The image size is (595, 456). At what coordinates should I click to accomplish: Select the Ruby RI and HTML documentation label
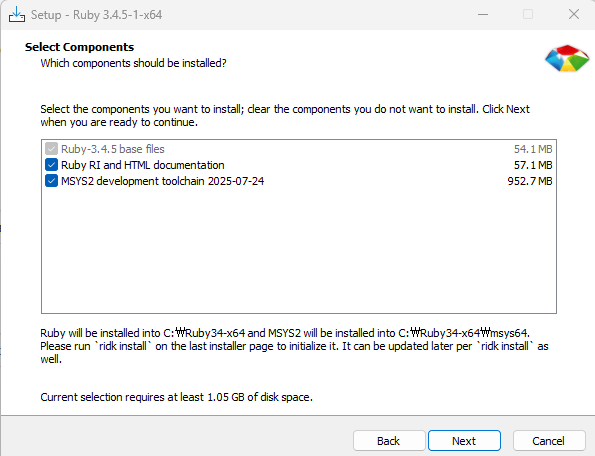click(x=143, y=165)
